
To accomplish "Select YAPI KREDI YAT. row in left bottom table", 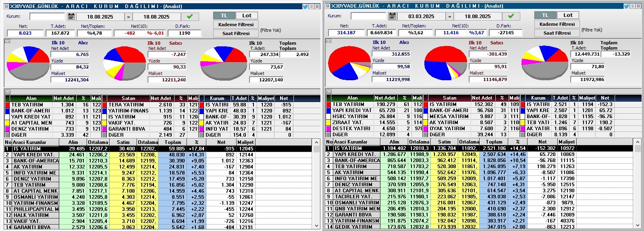I will [x=158, y=155].
